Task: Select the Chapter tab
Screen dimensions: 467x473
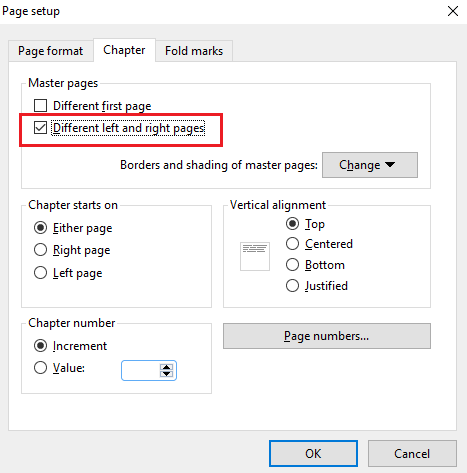Action: coord(124,50)
